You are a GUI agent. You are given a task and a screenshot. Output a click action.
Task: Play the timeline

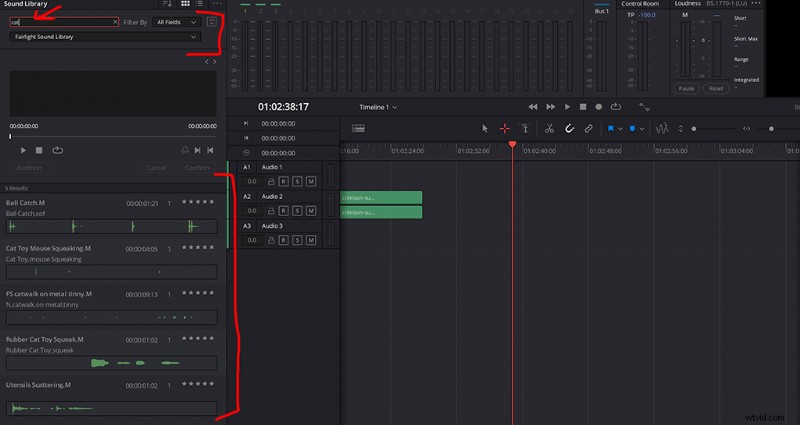click(567, 107)
